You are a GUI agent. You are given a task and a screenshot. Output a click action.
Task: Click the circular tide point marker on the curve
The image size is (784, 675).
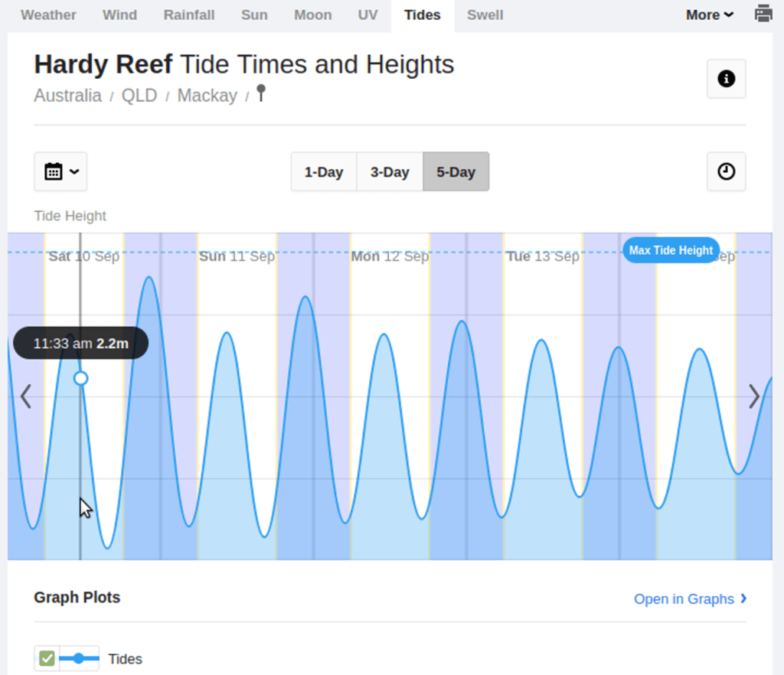[80, 378]
